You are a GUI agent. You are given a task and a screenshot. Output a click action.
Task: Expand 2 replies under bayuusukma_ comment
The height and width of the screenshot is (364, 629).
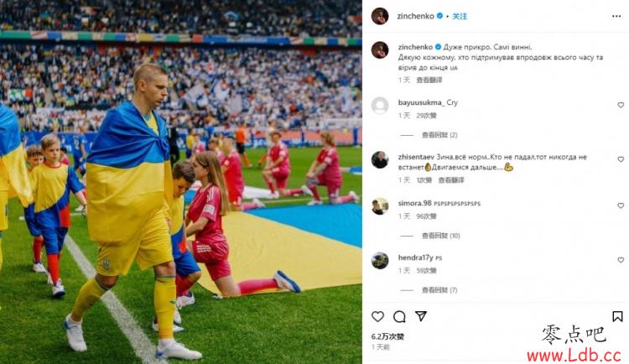click(439, 135)
